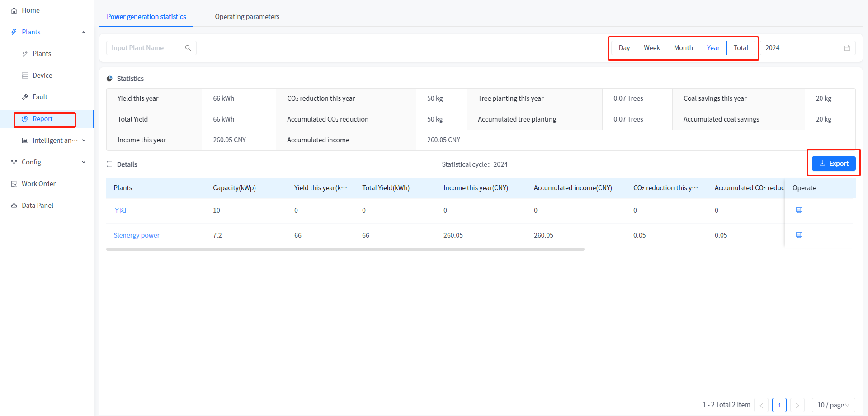The height and width of the screenshot is (416, 868).
Task: Go to Home in the sidebar
Action: pos(30,10)
